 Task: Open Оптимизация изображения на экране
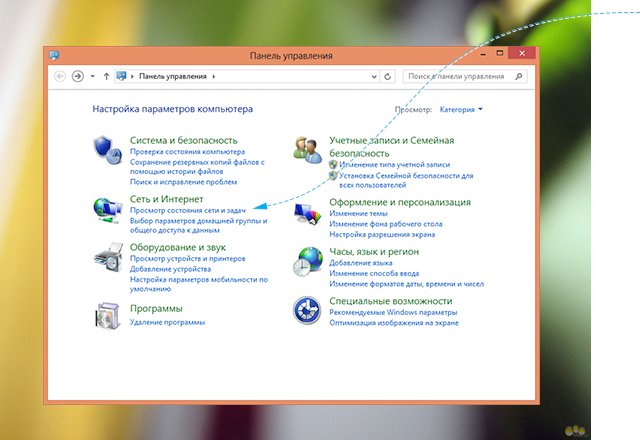[394, 323]
